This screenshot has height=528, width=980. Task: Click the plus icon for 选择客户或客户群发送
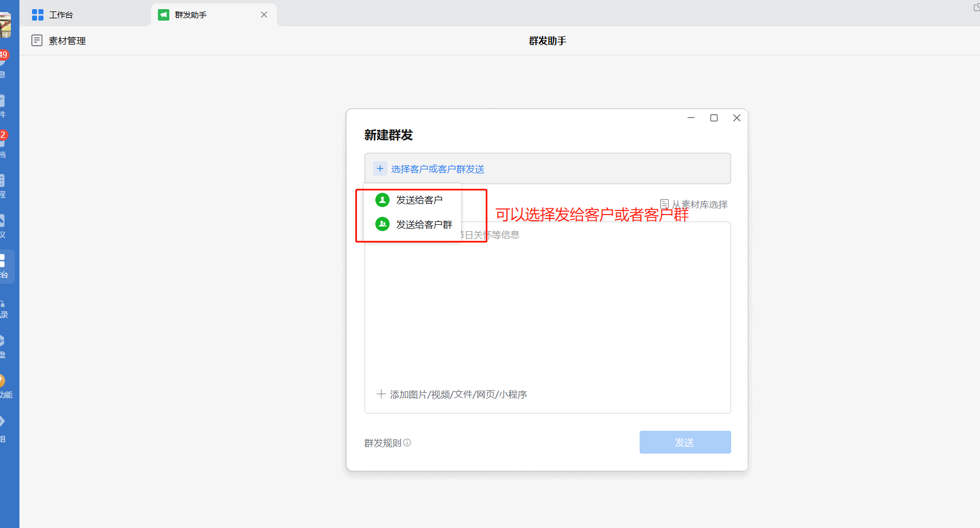(380, 169)
